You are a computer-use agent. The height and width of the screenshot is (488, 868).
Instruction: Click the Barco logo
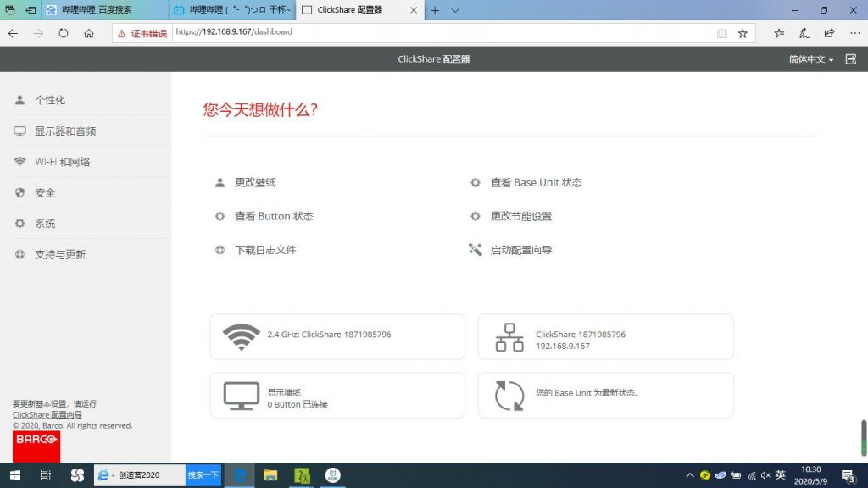36,446
